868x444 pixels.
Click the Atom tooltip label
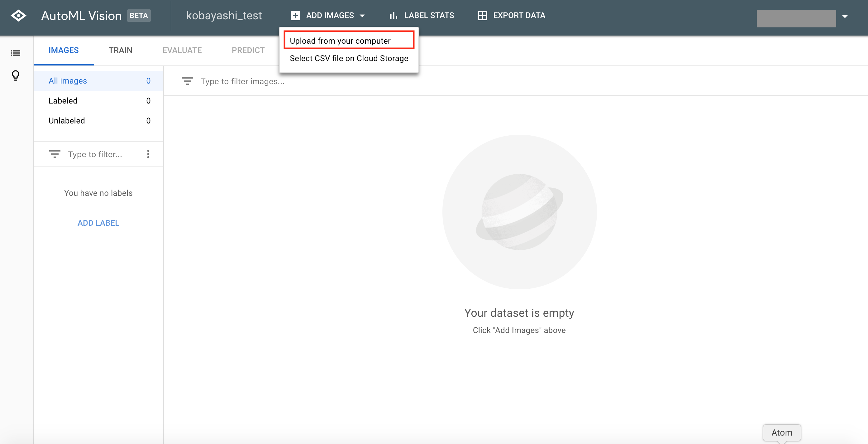click(782, 432)
